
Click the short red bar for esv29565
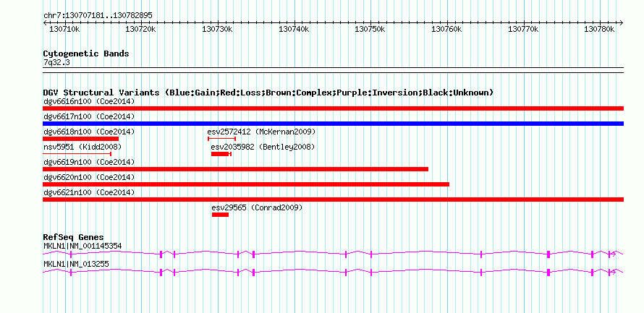tap(220, 215)
